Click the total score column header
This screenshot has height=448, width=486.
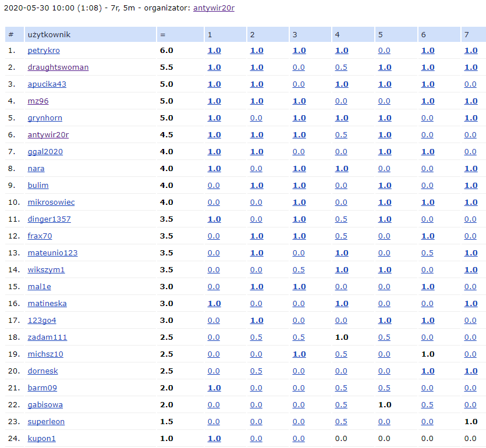pyautogui.click(x=162, y=34)
